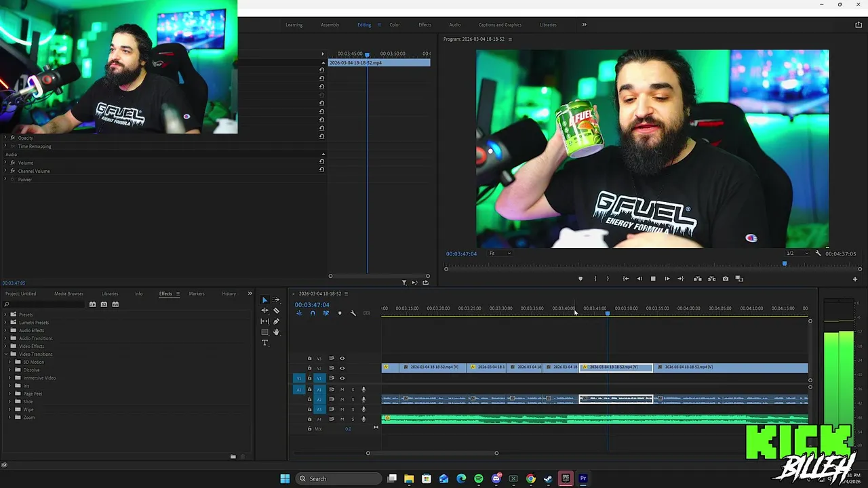This screenshot has height=488, width=868.
Task: Filter effects by Accelerated Effects icon
Action: [92, 304]
